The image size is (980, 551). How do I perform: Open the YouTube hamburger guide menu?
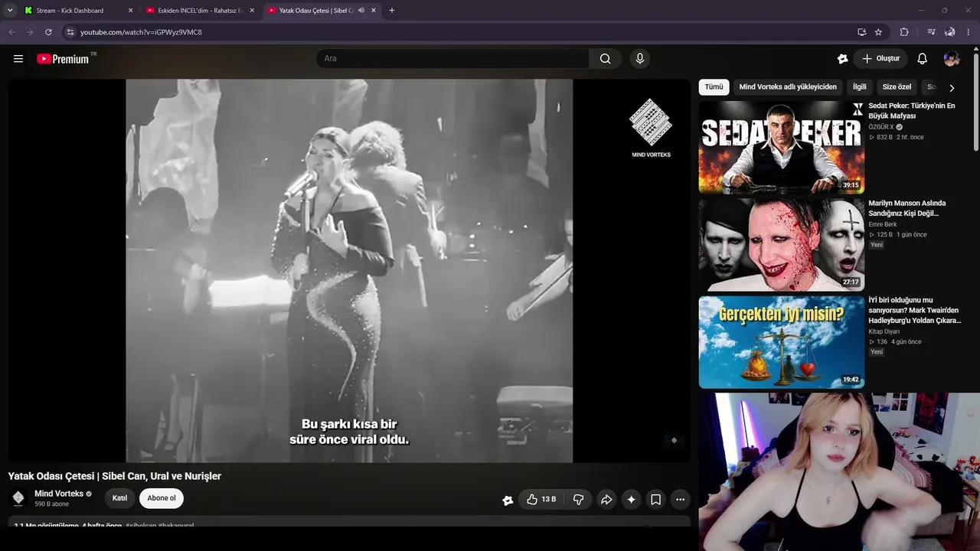coord(18,59)
